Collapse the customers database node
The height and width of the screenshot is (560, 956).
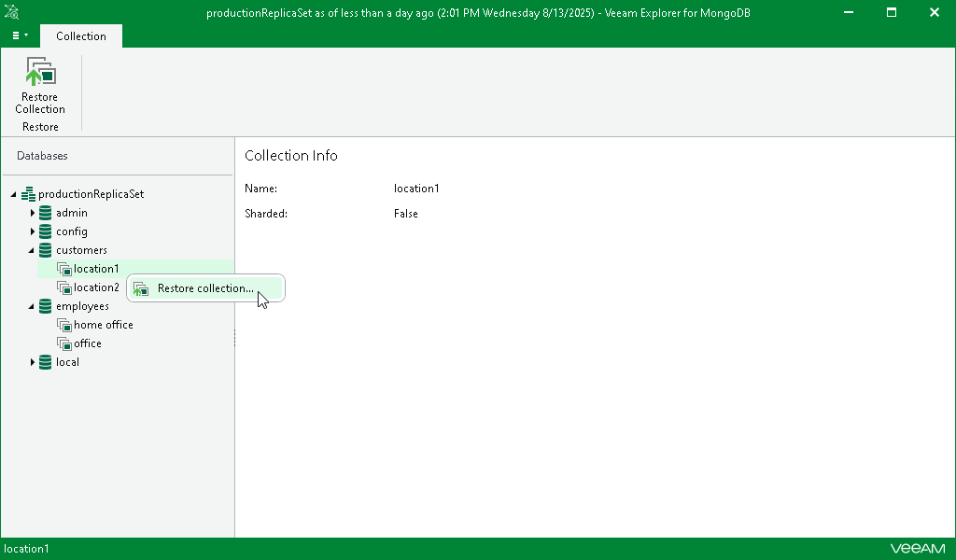pos(31,250)
